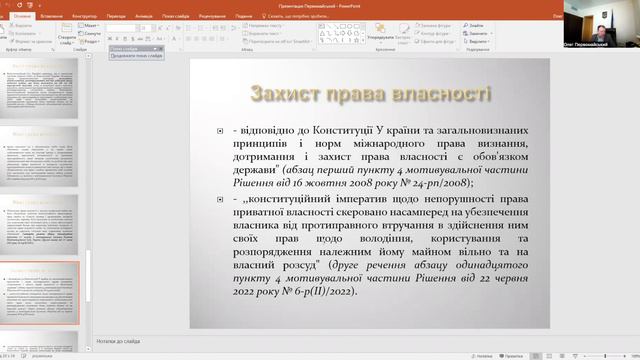Image resolution: width=640 pixels, height=360 pixels.
Task: Align text left in paragraph group
Action: [x=189, y=39]
